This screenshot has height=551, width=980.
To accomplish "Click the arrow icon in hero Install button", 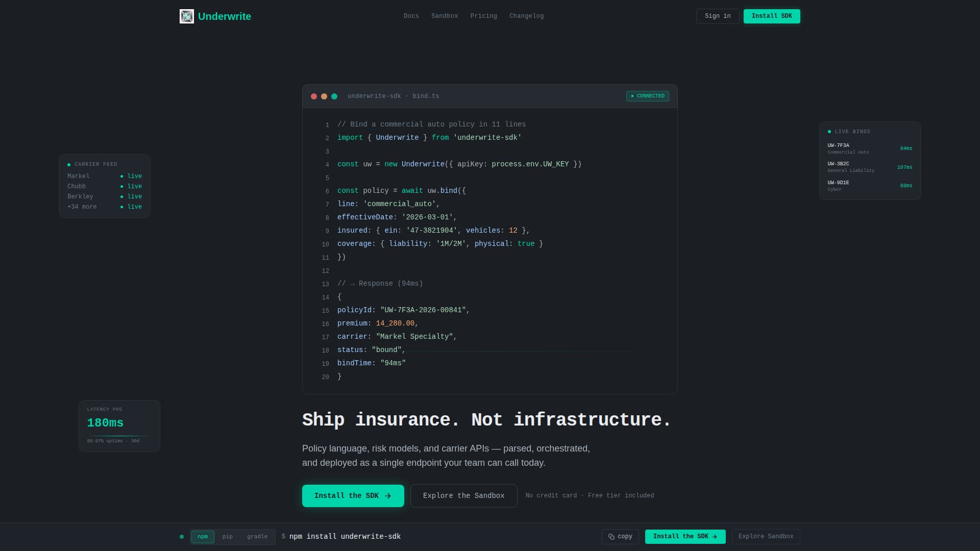I will [x=388, y=496].
